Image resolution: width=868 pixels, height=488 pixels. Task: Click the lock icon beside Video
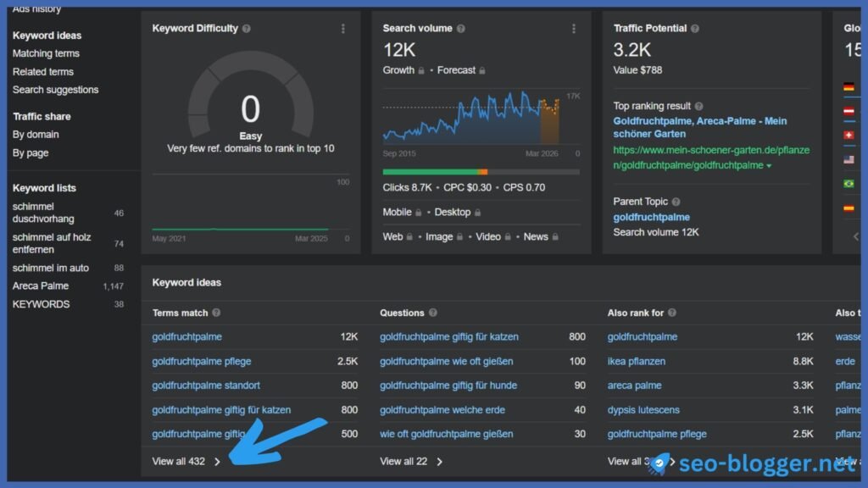[x=508, y=237]
